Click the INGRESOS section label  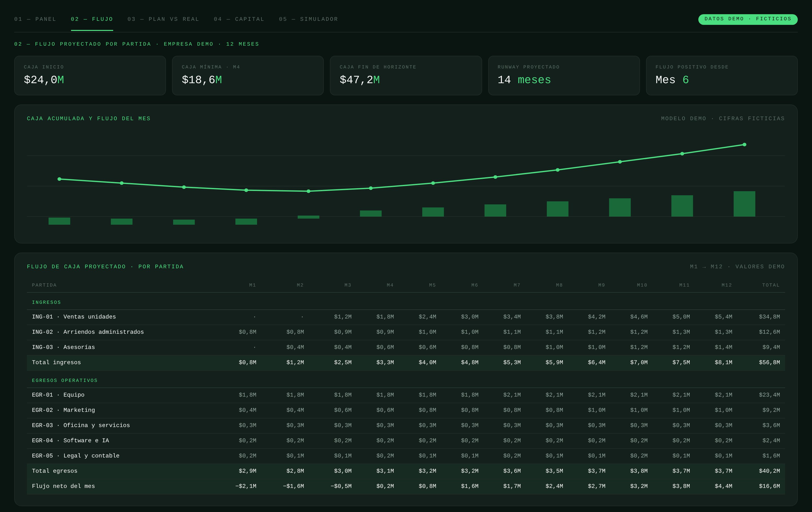pos(46,302)
